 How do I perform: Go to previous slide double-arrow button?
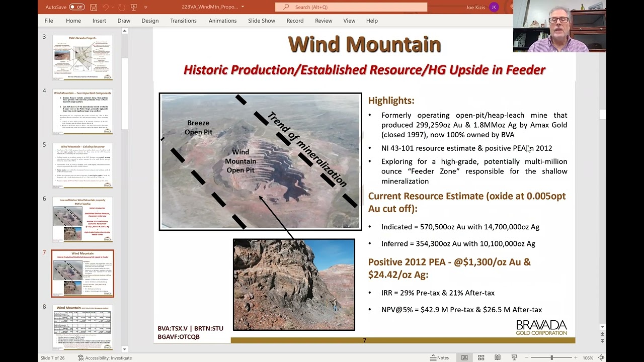(602, 334)
